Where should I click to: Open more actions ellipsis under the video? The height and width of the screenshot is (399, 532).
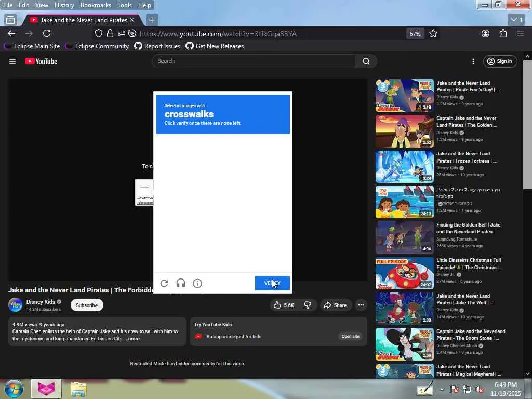(361, 305)
